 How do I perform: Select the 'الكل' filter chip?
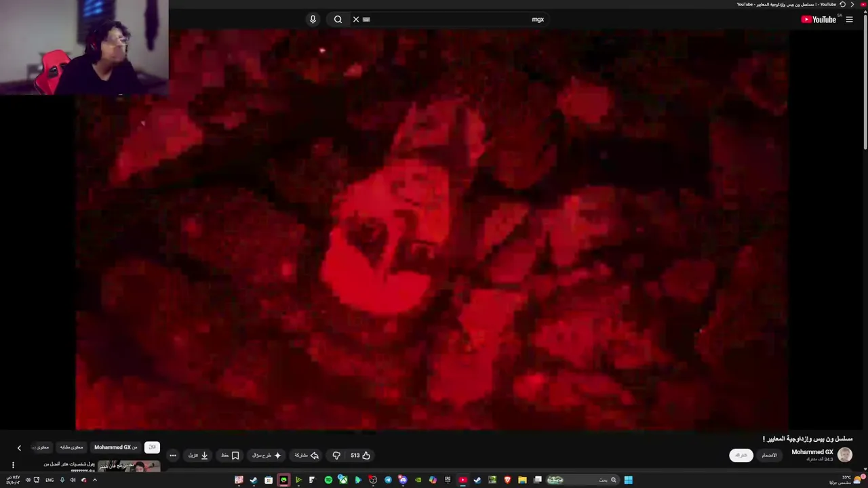point(152,447)
